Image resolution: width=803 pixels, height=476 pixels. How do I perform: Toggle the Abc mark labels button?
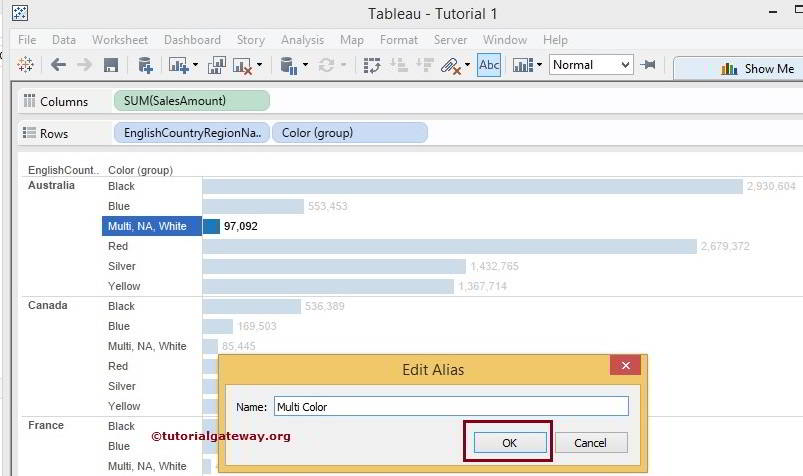(489, 65)
